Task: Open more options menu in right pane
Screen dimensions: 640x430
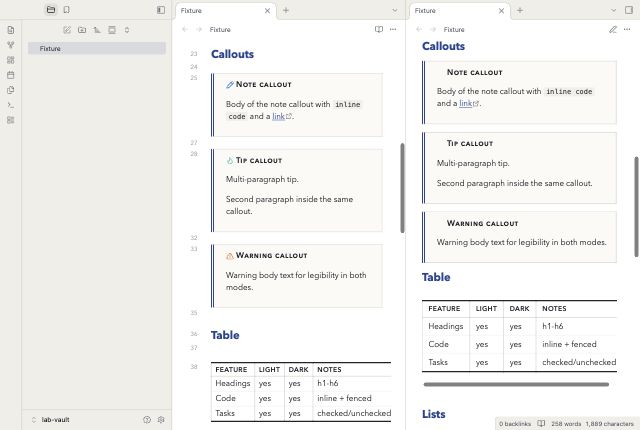Action: click(x=627, y=29)
